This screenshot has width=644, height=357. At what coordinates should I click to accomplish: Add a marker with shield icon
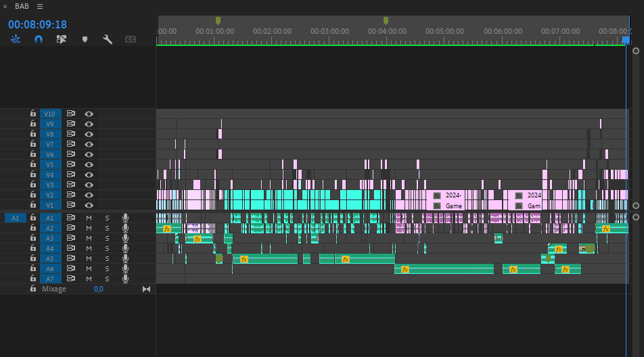pyautogui.click(x=85, y=39)
